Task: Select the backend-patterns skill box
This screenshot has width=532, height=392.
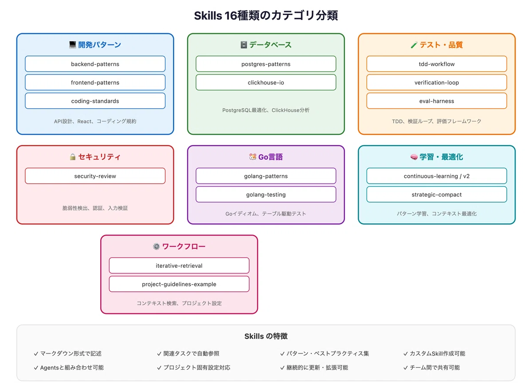Action: click(x=95, y=64)
